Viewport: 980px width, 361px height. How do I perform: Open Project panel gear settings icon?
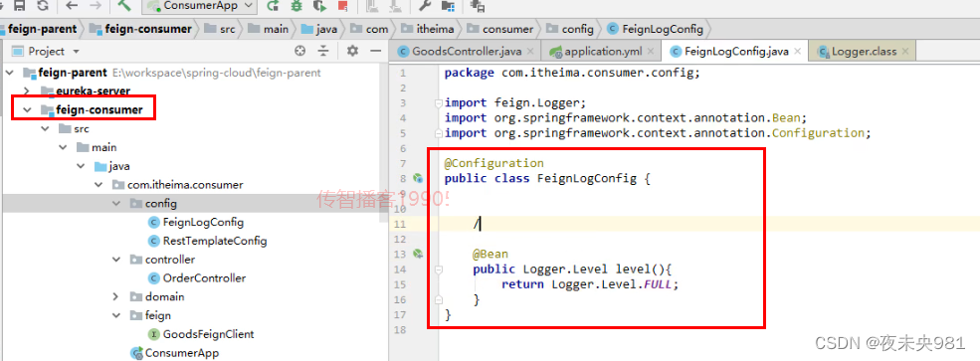352,51
